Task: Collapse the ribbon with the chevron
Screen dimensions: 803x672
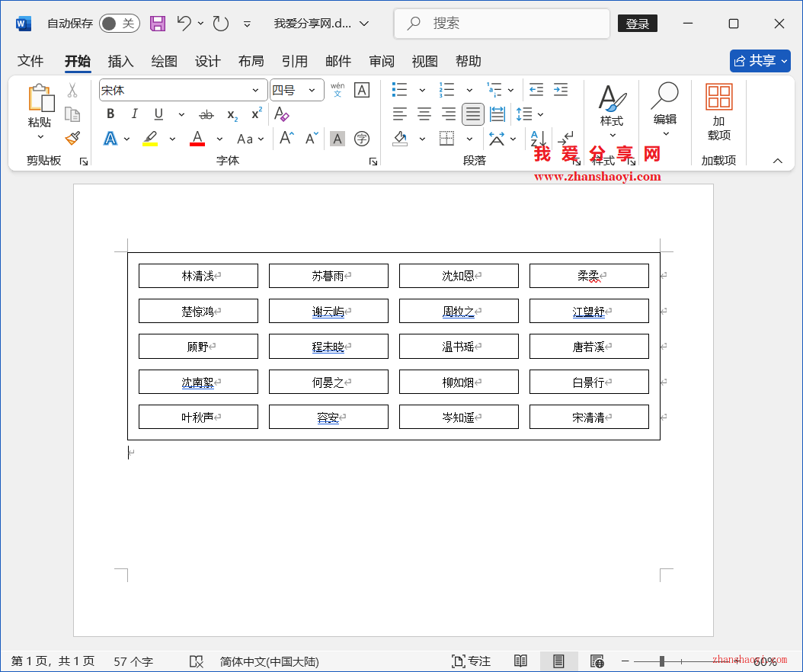Action: (x=777, y=161)
